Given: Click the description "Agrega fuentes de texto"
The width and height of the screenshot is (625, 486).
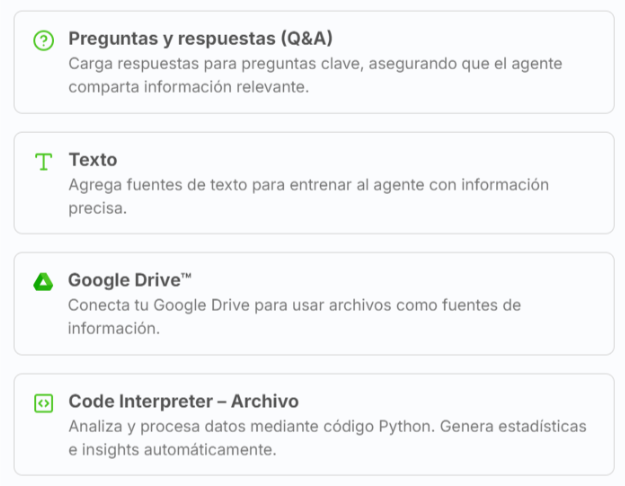Looking at the screenshot, I should tap(309, 185).
